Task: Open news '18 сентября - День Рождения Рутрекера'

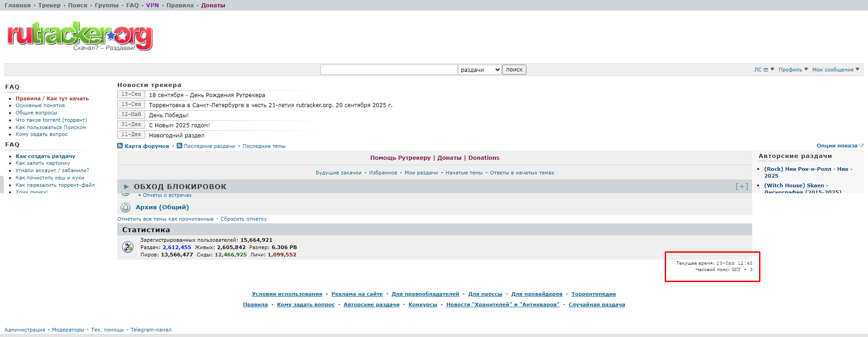Action: pos(207,95)
